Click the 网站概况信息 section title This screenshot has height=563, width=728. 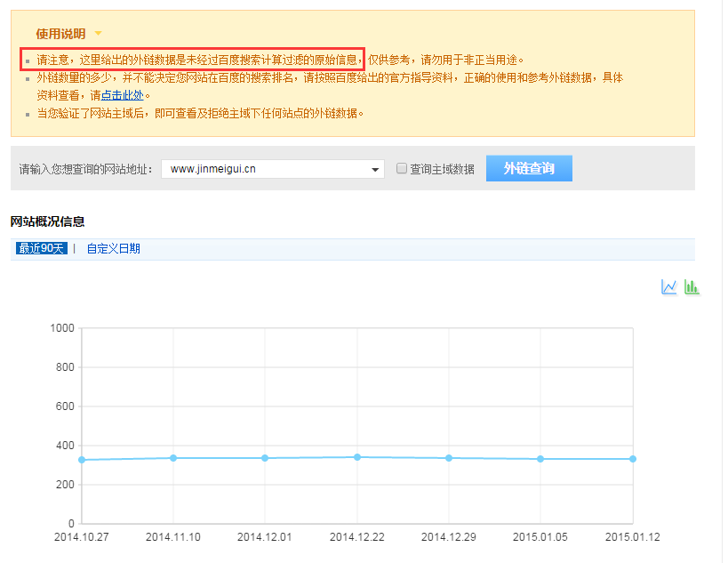tap(47, 221)
